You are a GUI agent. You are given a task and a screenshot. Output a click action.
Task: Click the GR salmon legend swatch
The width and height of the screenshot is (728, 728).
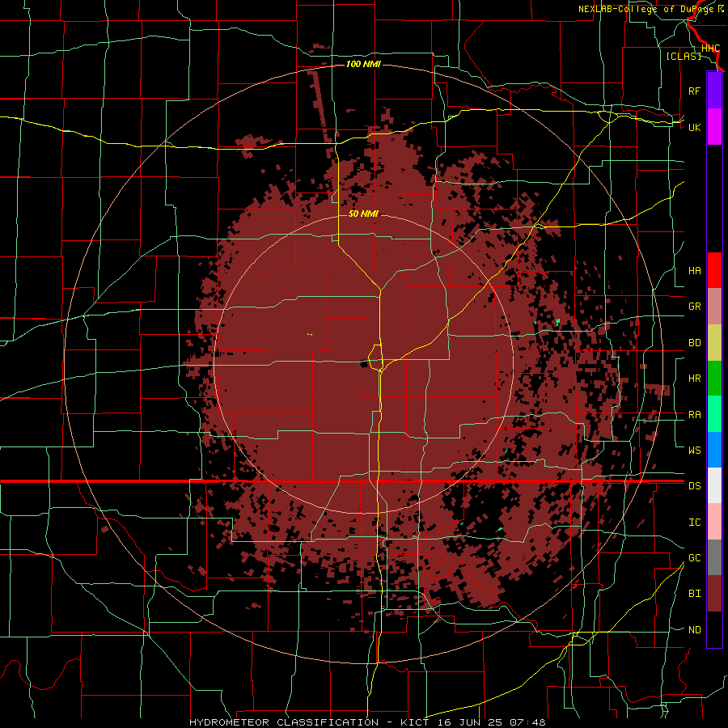[714, 307]
